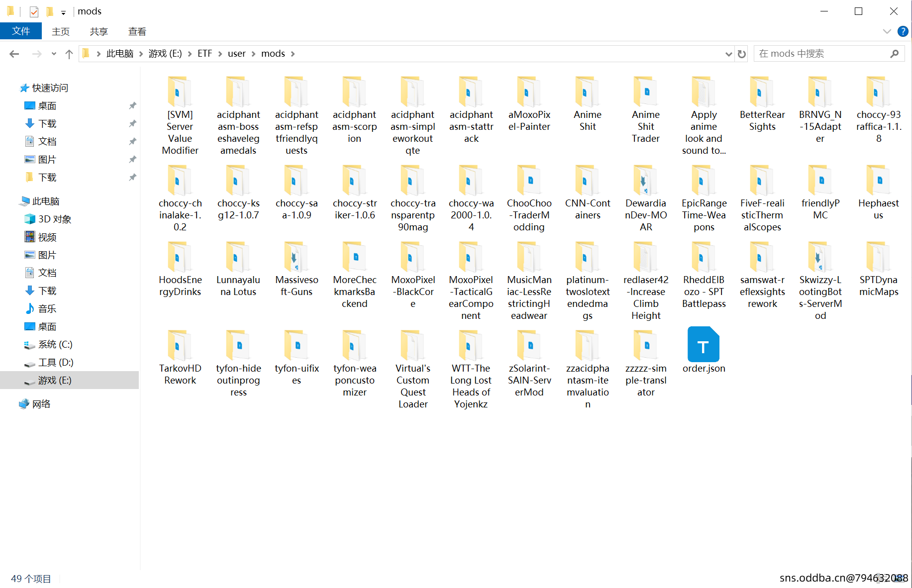Open zSolarint-SAIN-ServerMod folder
The height and width of the screenshot is (588, 912).
(529, 363)
